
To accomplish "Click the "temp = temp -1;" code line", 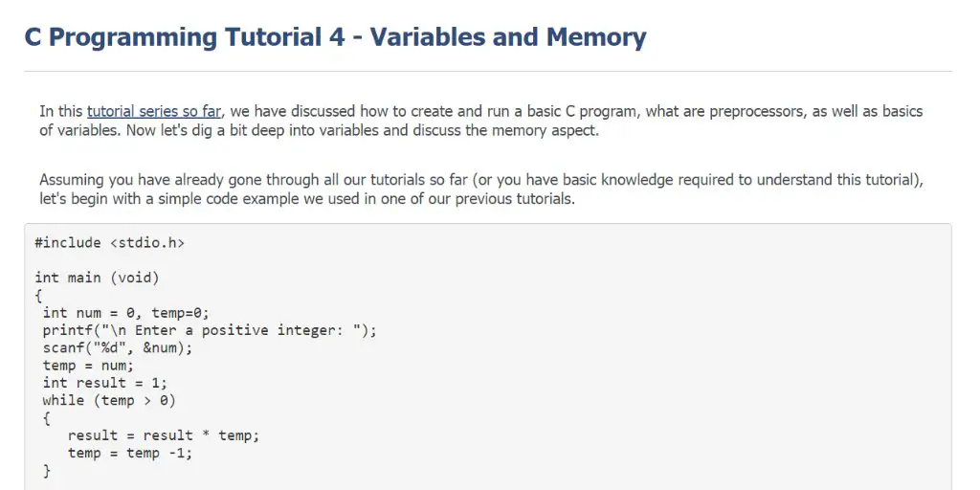I will click(x=130, y=453).
